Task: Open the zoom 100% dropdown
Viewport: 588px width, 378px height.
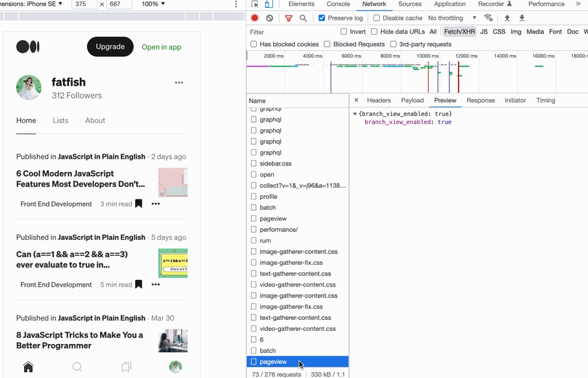Action: click(153, 4)
